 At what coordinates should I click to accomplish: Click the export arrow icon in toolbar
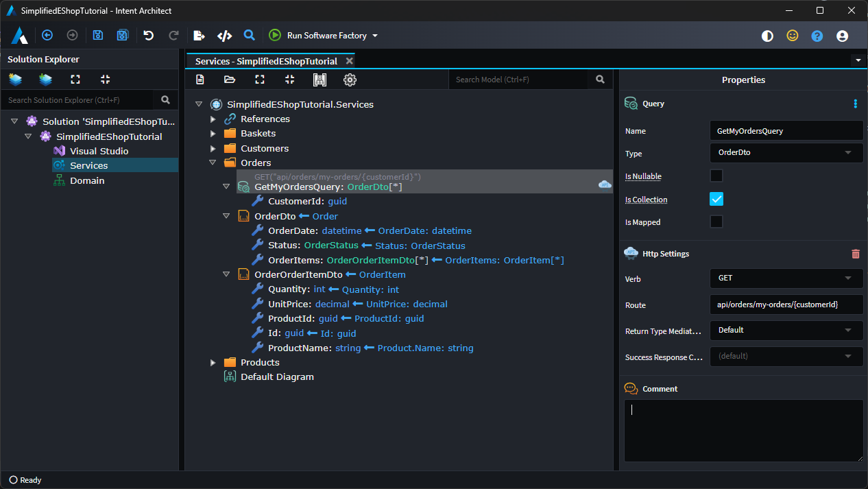pyautogui.click(x=199, y=36)
